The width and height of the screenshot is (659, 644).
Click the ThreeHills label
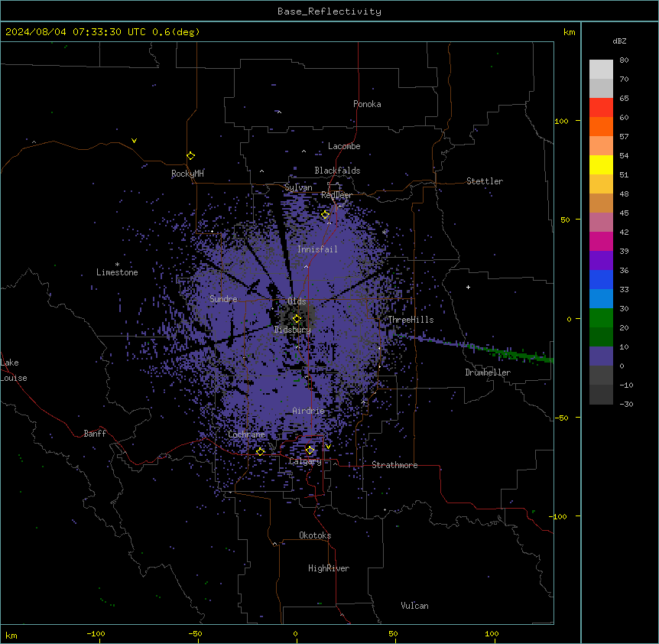(411, 320)
